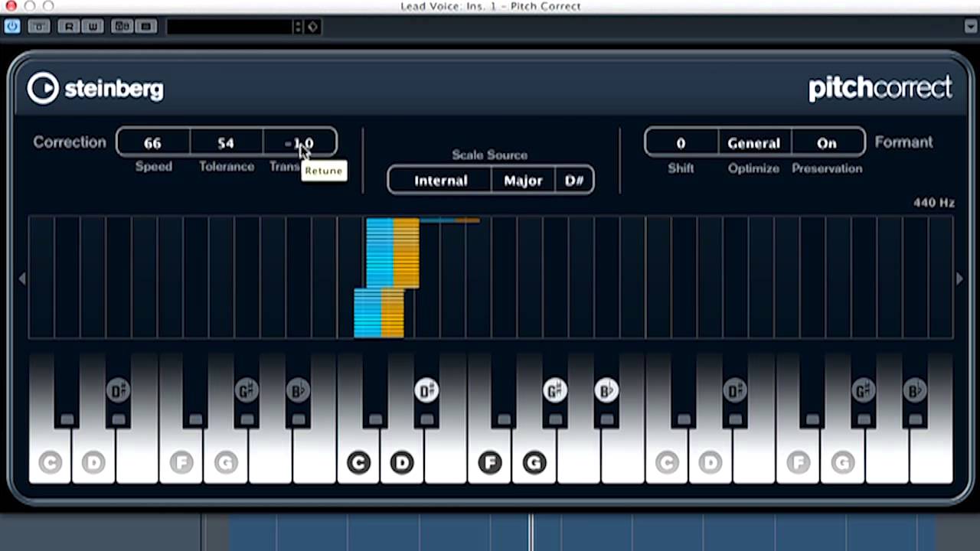Click dimmed C key in highest octave
The width and height of the screenshot is (980, 551).
coord(667,462)
